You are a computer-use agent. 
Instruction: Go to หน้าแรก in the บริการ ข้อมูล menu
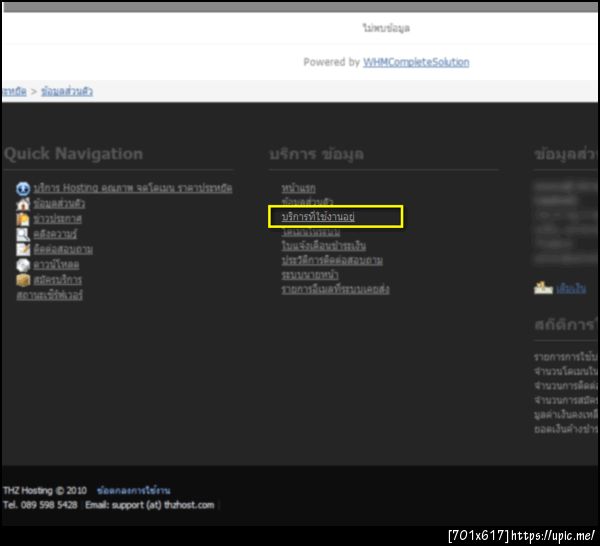298,188
